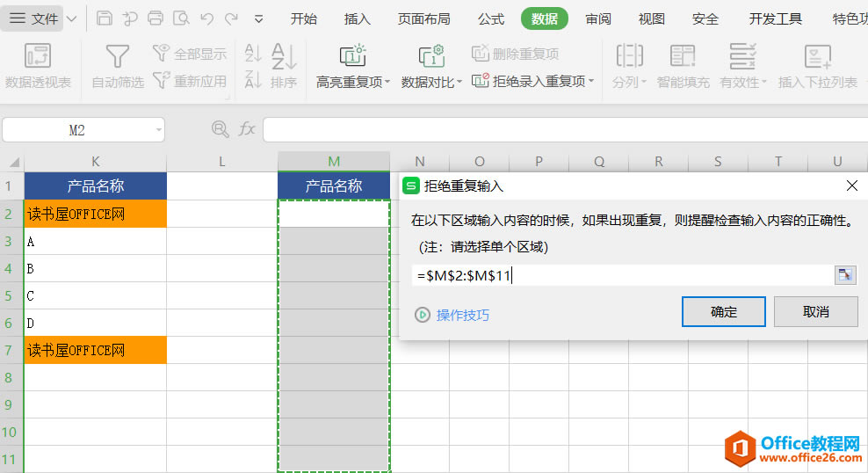This screenshot has width=868, height=473.
Task: Click Reject Duplicate Entry (拒绝录入重复项)
Action: 529,81
